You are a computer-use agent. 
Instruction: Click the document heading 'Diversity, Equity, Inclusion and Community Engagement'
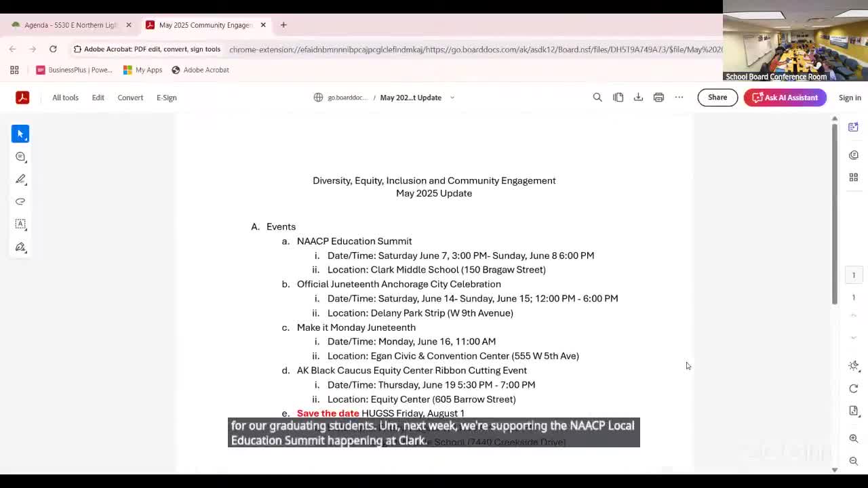(x=434, y=181)
